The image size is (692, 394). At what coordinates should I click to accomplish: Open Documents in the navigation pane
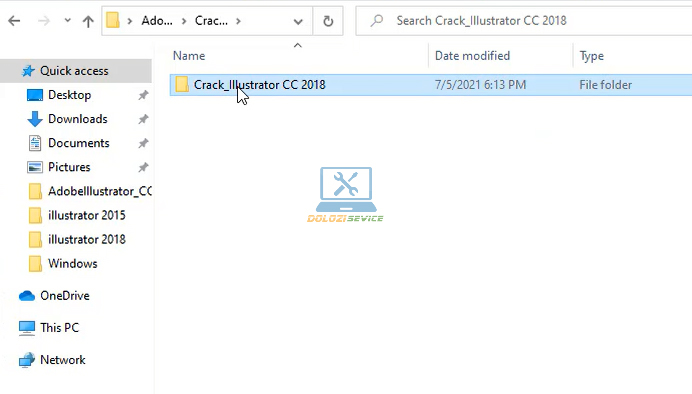[x=79, y=143]
